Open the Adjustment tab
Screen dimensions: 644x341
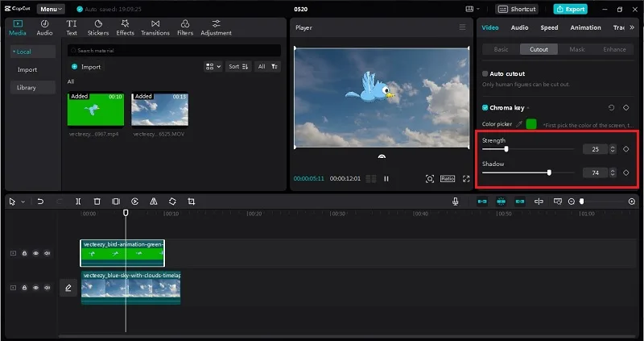coord(216,27)
